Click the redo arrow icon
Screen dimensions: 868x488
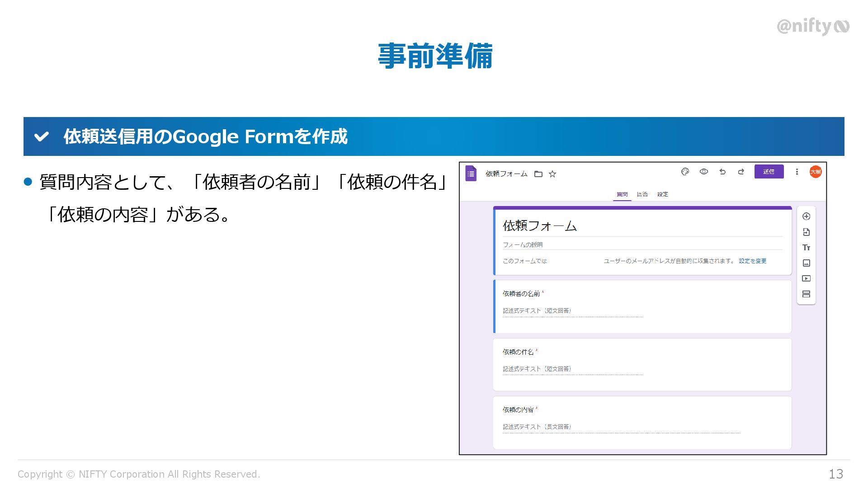point(741,172)
